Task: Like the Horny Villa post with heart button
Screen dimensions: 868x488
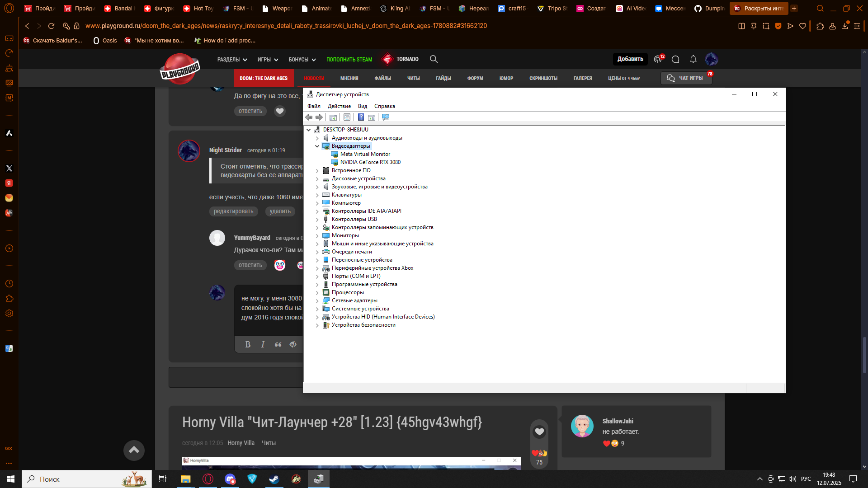Action: pyautogui.click(x=539, y=432)
